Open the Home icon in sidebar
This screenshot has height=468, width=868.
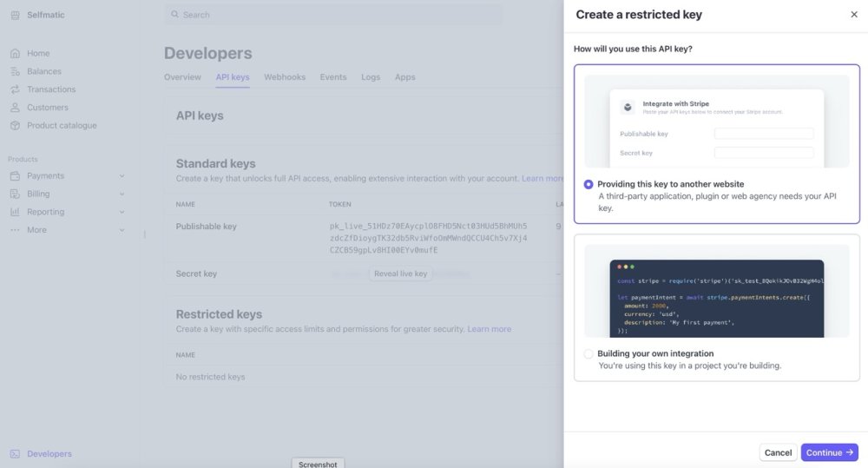(15, 53)
